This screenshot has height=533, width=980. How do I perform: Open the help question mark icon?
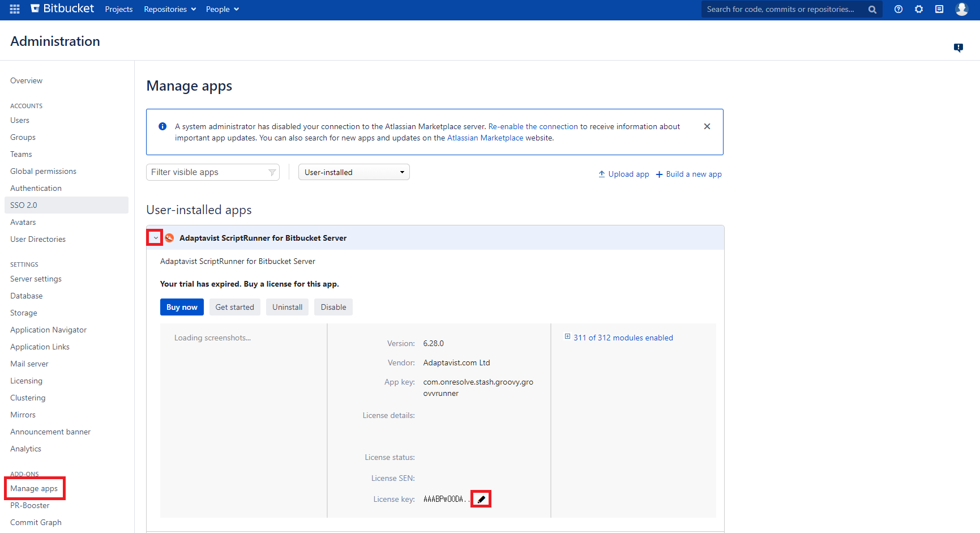(x=898, y=9)
